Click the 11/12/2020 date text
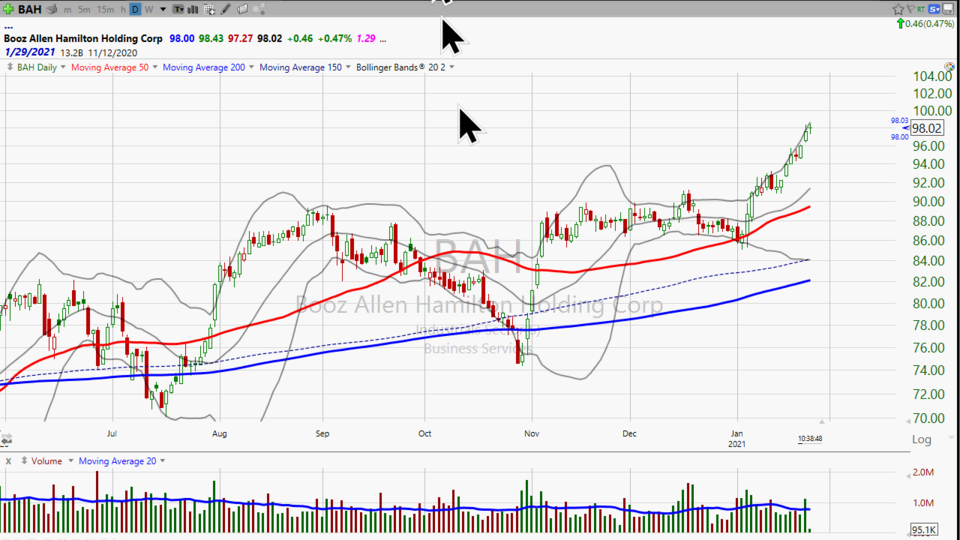This screenshot has width=960, height=540. pos(113,53)
